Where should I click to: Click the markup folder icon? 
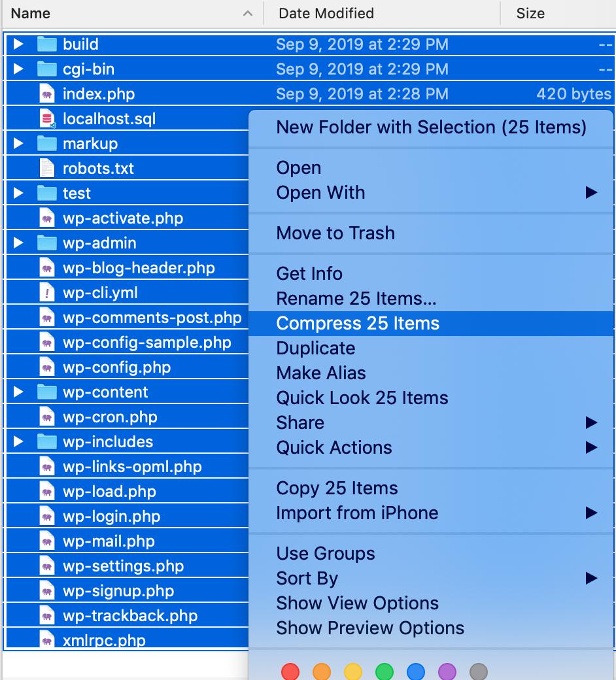pos(47,144)
